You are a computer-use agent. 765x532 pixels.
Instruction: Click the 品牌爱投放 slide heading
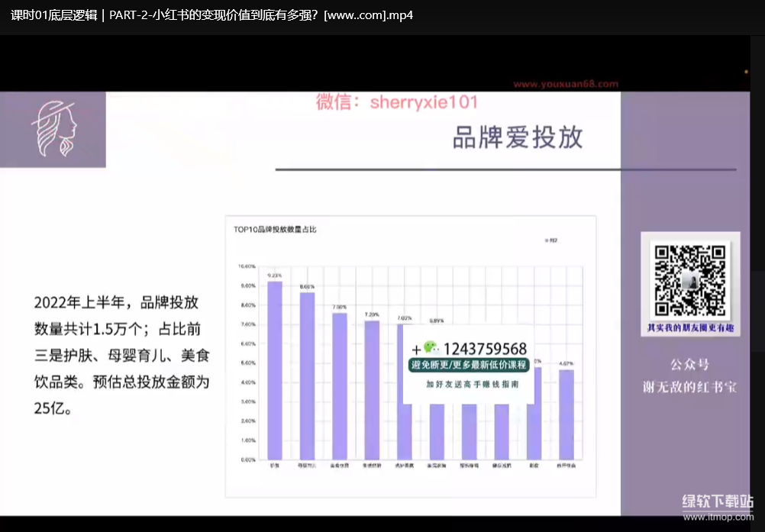tap(518, 137)
